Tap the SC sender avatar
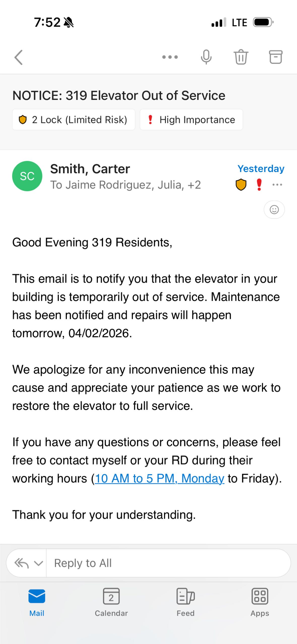The image size is (297, 644). tap(27, 176)
